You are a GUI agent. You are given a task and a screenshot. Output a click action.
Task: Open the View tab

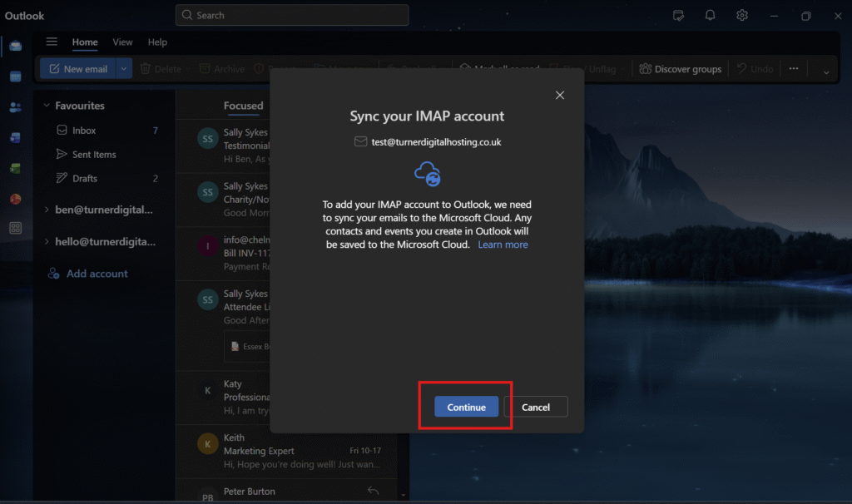[122, 42]
